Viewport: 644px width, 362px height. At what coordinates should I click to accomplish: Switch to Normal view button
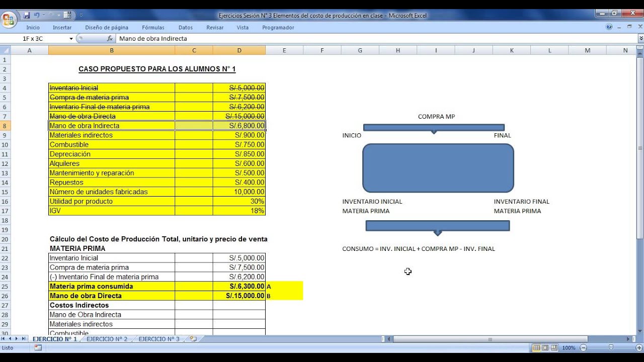pos(537,347)
